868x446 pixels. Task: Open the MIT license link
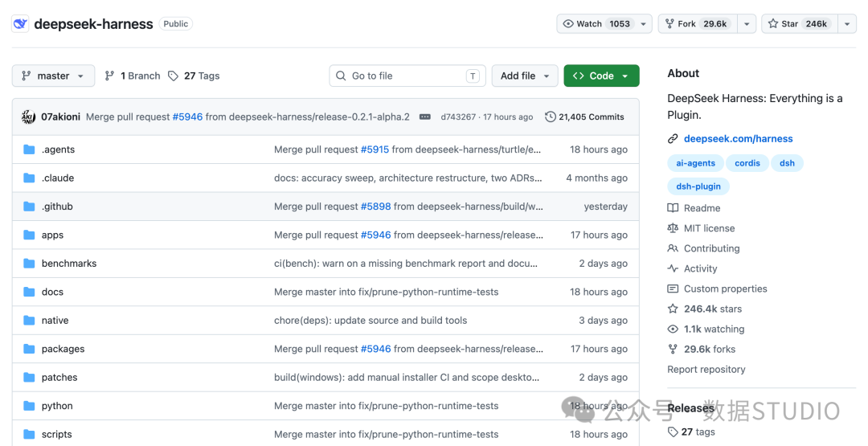[709, 228]
